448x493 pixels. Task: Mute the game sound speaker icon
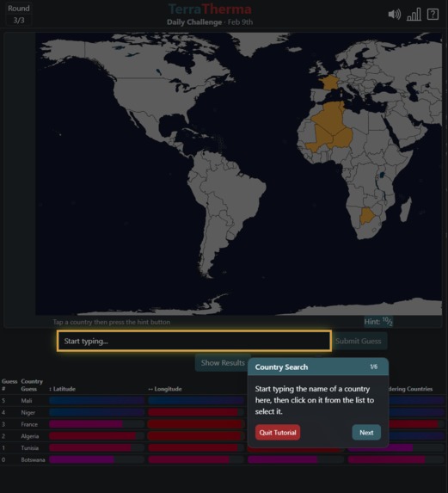point(395,14)
